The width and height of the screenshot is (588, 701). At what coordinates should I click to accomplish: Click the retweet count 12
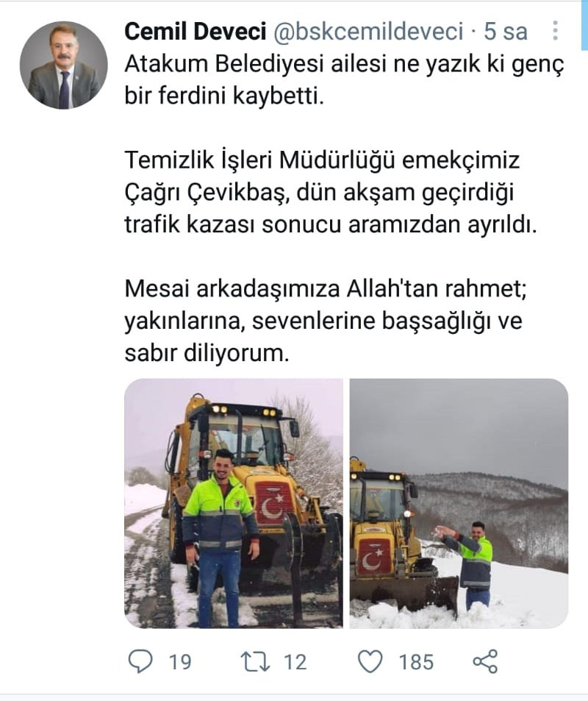pos(295,662)
